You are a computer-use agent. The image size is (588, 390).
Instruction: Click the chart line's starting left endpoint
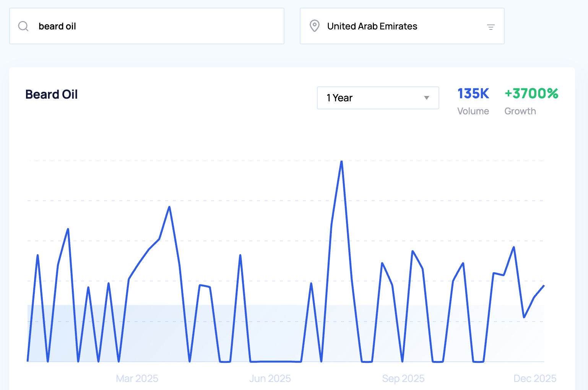28,361
